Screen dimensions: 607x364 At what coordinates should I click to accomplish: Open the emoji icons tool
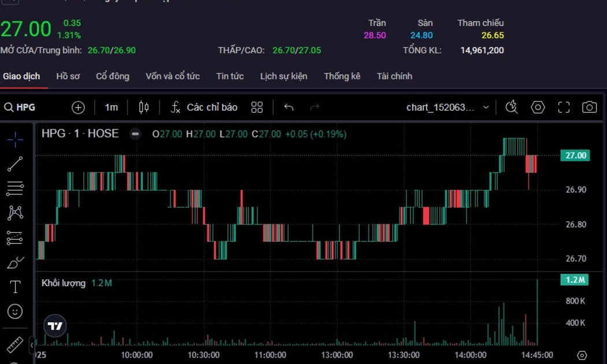[x=15, y=311]
